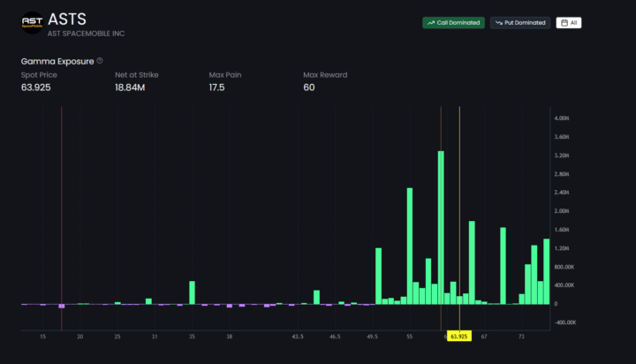Click the upward trend icon on Call Dominated
636x364 pixels.
[430, 22]
